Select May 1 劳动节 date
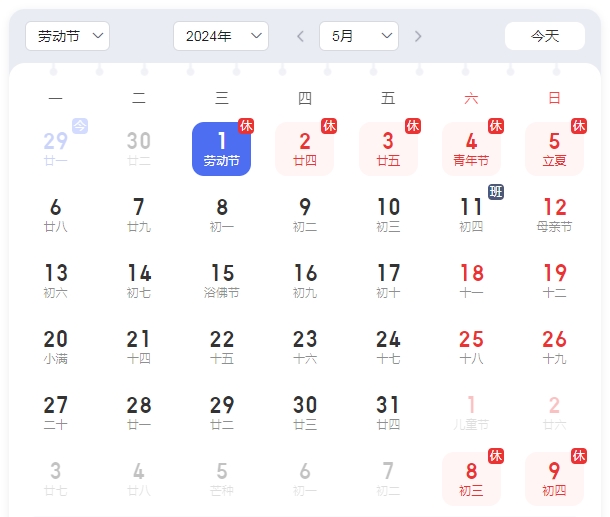Image resolution: width=610 pixels, height=517 pixels. [x=222, y=149]
